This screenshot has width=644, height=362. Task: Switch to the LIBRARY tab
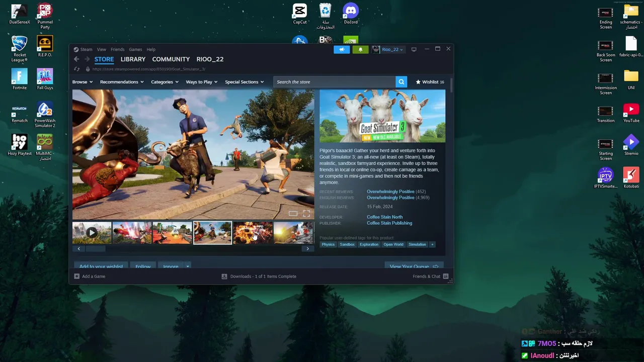[x=133, y=59]
